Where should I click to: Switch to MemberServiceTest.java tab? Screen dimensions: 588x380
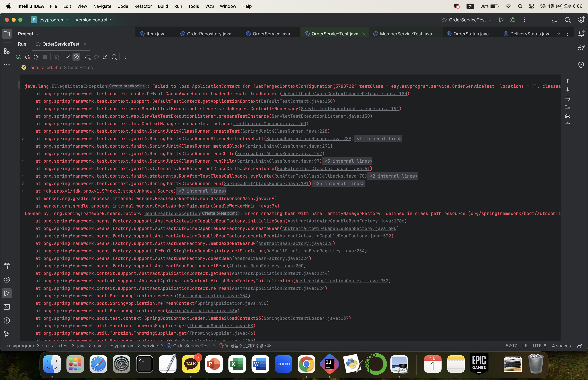(403, 34)
